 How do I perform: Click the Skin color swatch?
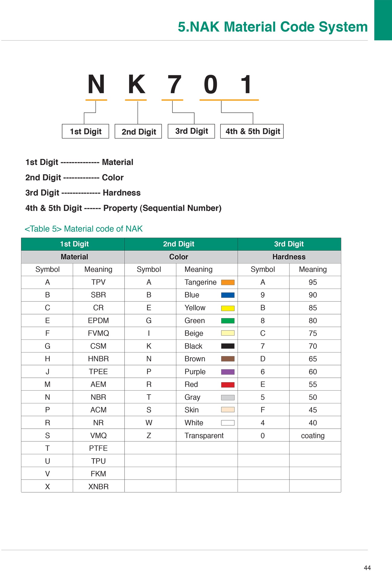[x=228, y=410]
